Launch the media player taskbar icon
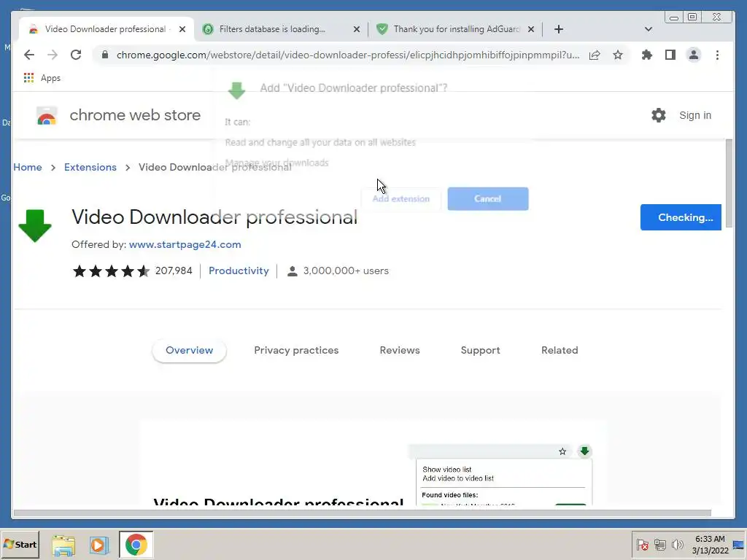The width and height of the screenshot is (747, 560). (x=99, y=545)
